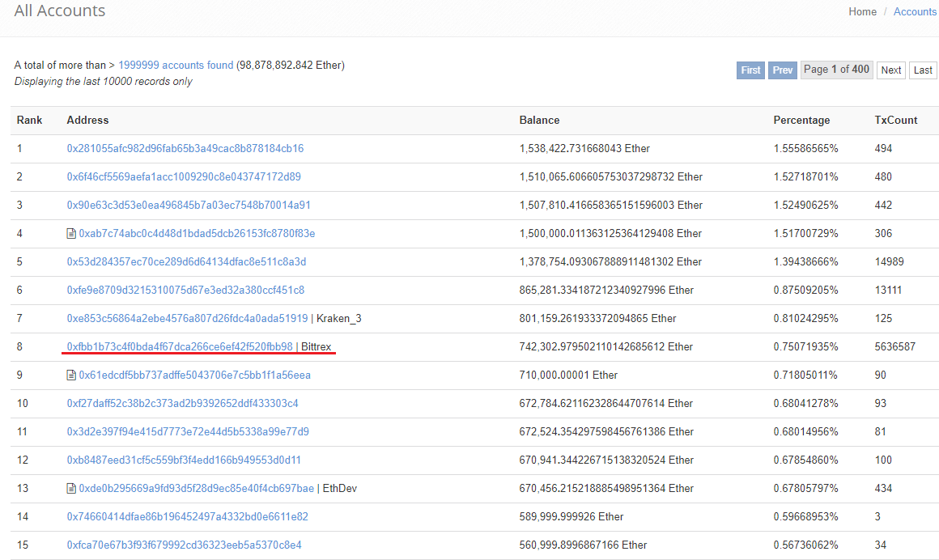
Task: Open rank 3 address 0x90e63c3d53e0ea4968
Action: (189, 205)
